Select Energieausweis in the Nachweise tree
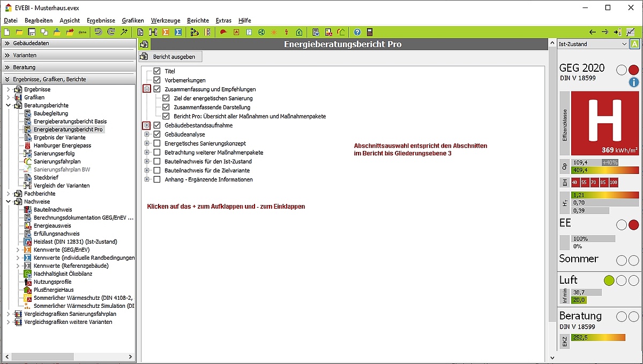Viewport: 643px width, 364px height. pos(52,225)
